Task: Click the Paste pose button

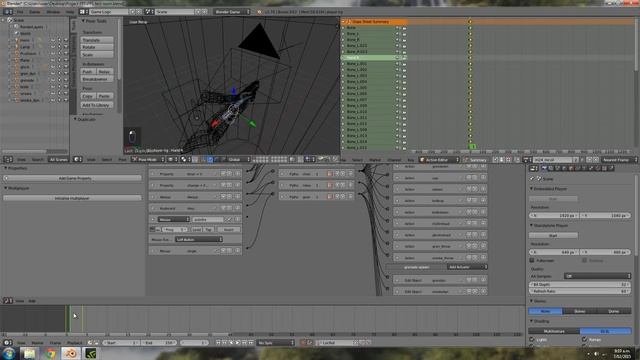Action: click(x=104, y=96)
